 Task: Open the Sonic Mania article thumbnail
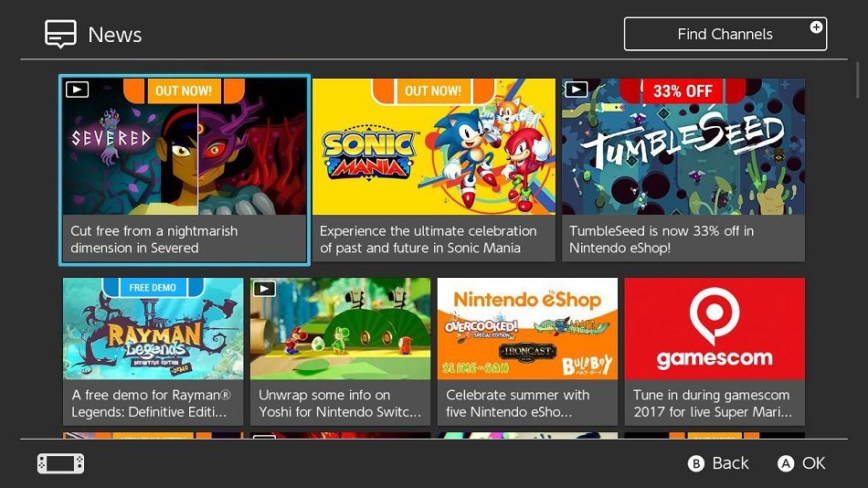coord(433,146)
